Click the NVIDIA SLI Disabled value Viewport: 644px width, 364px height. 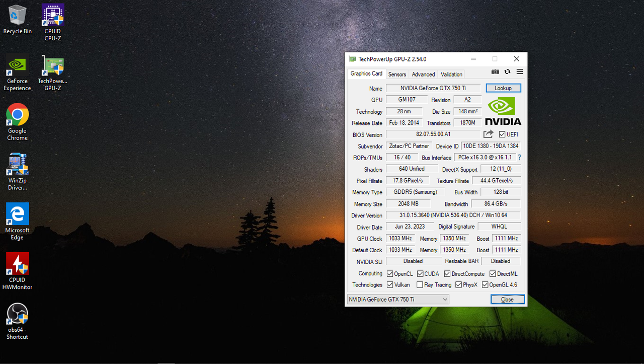tap(413, 261)
